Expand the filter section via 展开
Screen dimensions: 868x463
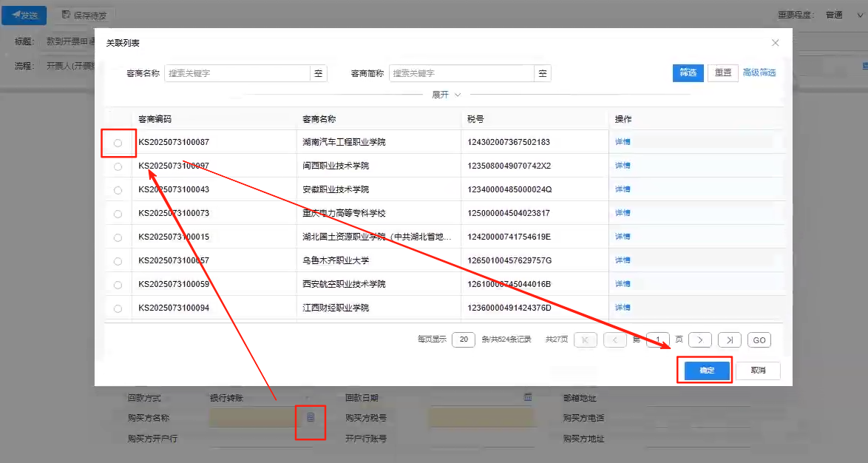[446, 95]
